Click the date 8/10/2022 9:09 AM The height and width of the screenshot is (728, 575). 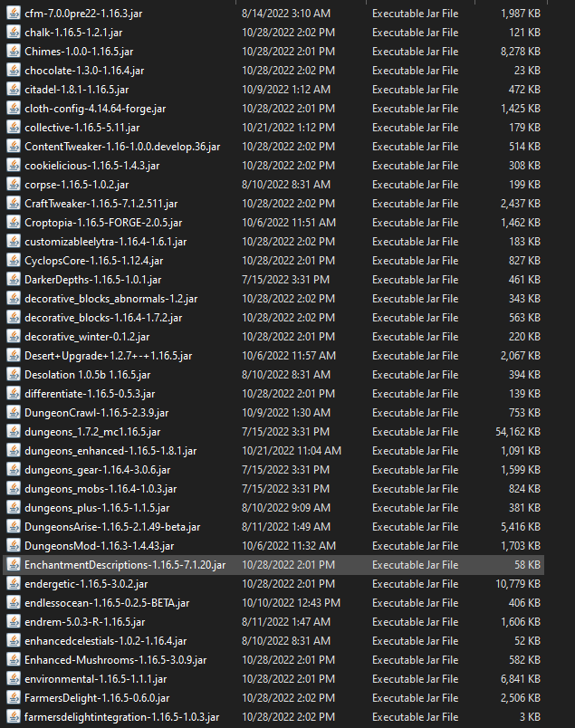point(286,508)
